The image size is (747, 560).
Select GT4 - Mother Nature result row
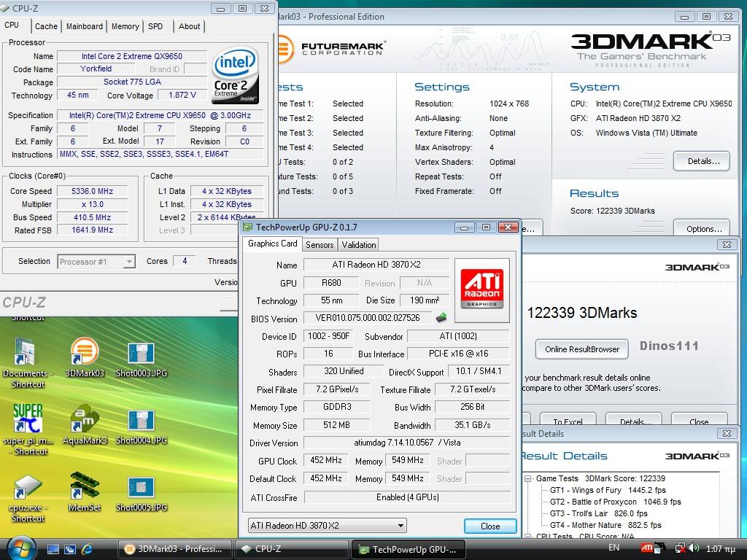coord(605,525)
